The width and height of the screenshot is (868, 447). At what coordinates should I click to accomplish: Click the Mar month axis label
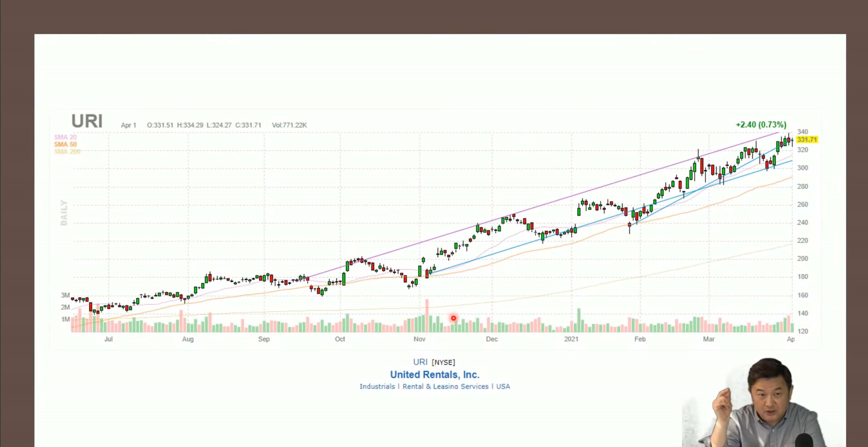pyautogui.click(x=709, y=339)
